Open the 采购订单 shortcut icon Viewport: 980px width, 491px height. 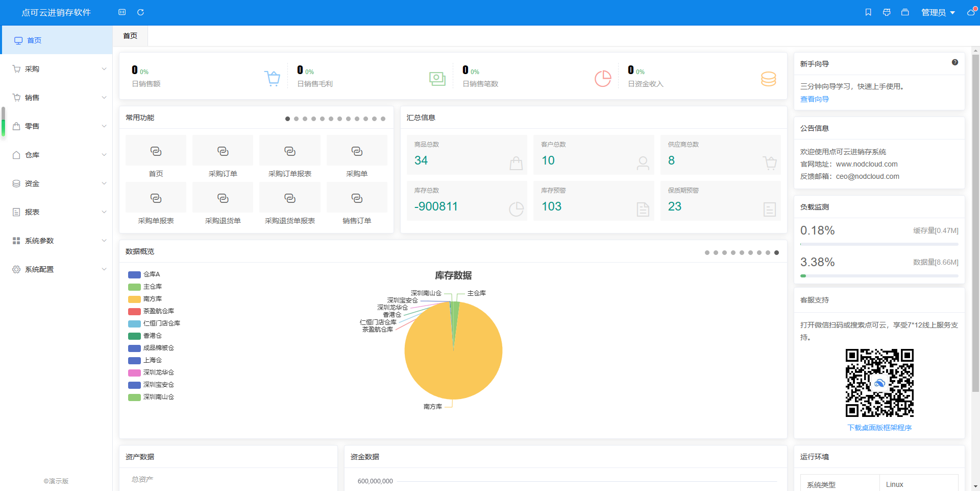click(223, 151)
